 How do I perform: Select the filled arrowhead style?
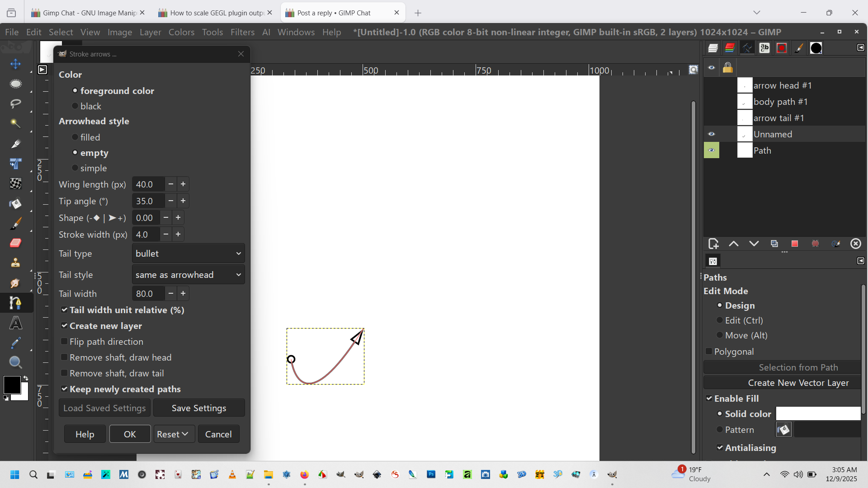(x=75, y=137)
